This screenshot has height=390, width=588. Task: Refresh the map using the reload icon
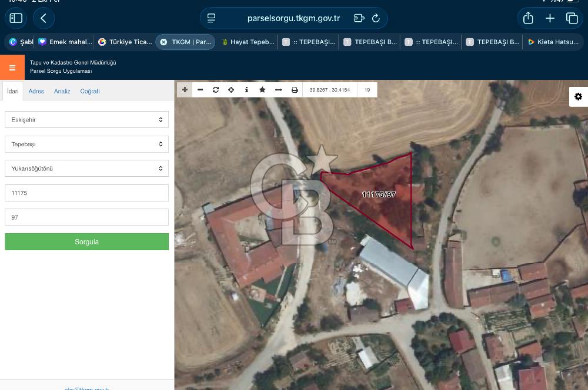pyautogui.click(x=216, y=90)
